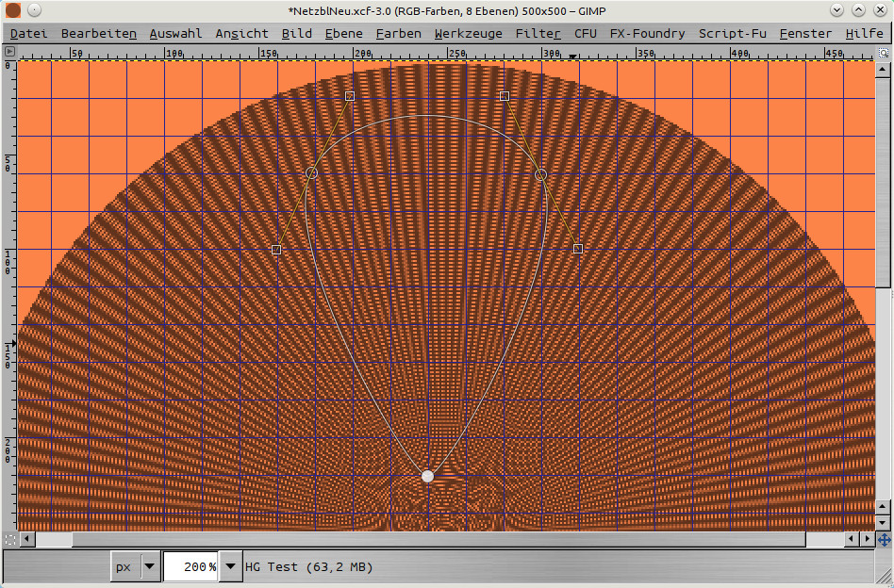Click the horizontal scrollbar thumb
The image size is (894, 588).
point(54,540)
